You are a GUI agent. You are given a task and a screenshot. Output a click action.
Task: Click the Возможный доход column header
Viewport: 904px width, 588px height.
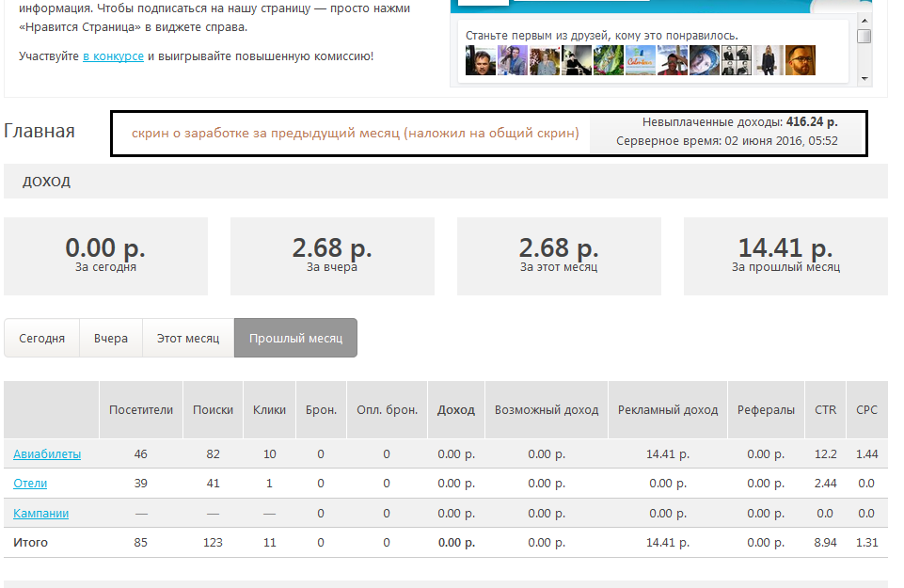547,410
